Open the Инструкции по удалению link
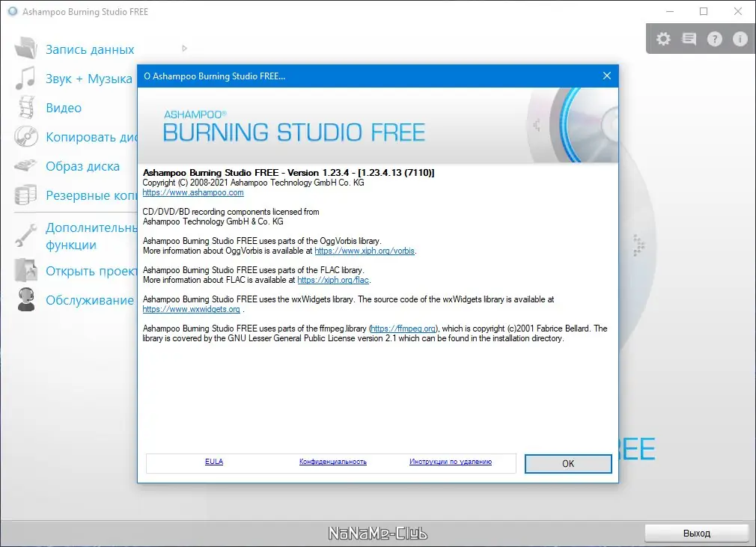756x547 pixels. (x=451, y=461)
